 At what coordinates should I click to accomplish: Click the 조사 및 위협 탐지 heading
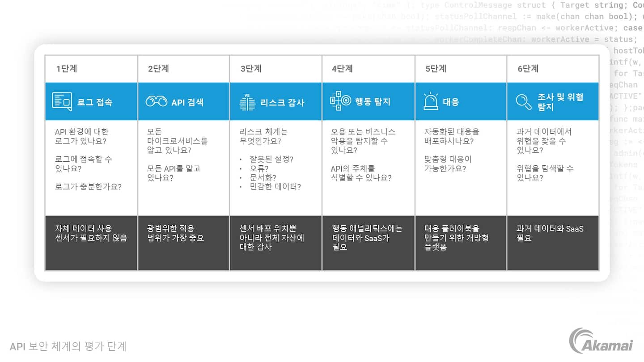pos(560,102)
